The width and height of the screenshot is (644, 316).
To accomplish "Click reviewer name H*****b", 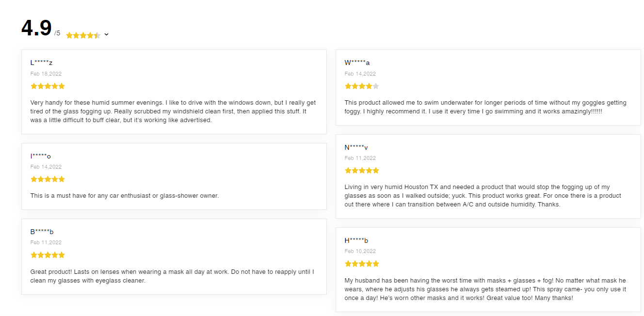I will [x=356, y=240].
